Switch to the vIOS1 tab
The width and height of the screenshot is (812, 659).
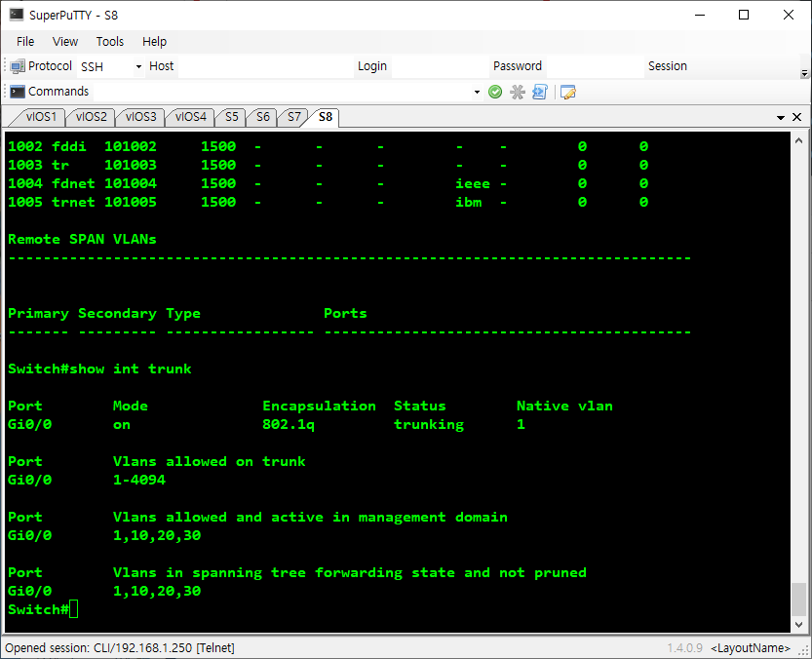click(x=41, y=117)
